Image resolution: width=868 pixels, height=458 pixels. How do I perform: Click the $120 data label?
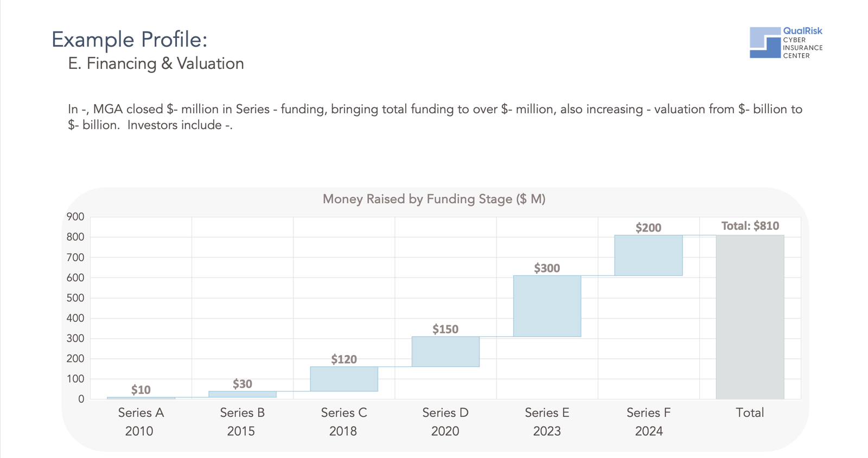[x=344, y=359]
